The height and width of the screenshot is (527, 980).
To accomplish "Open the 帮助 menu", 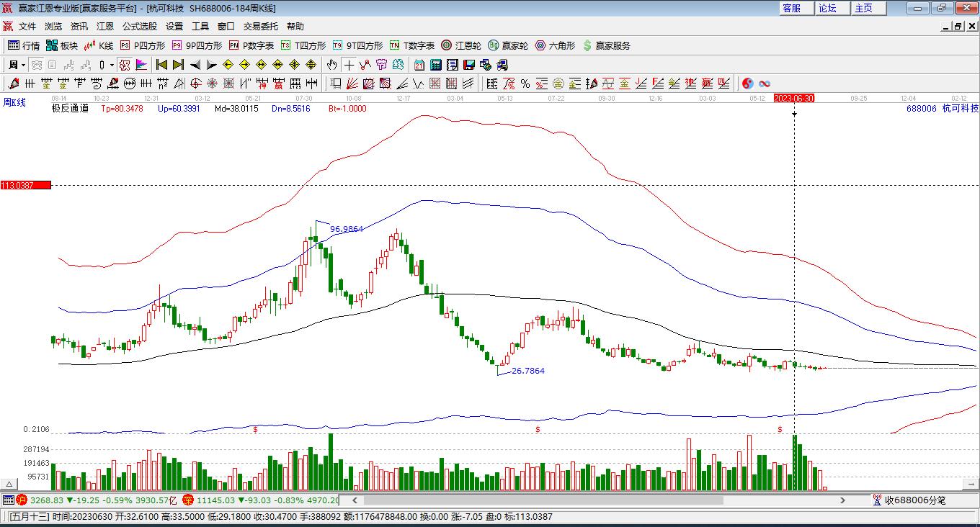I will (x=295, y=26).
